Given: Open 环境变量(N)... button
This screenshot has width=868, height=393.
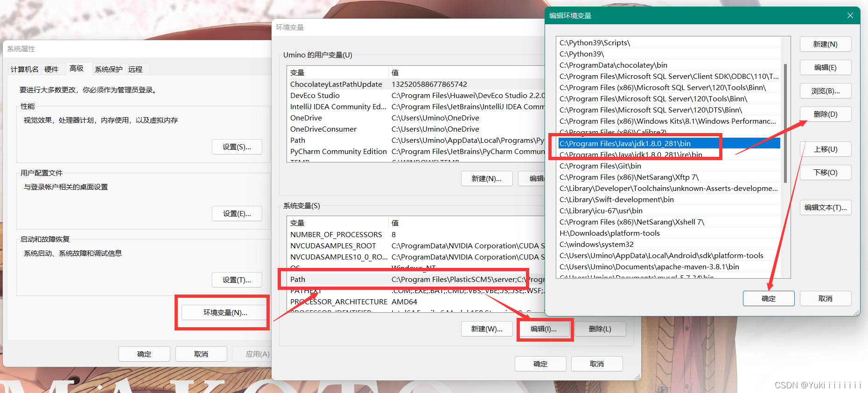Looking at the screenshot, I should [x=225, y=312].
